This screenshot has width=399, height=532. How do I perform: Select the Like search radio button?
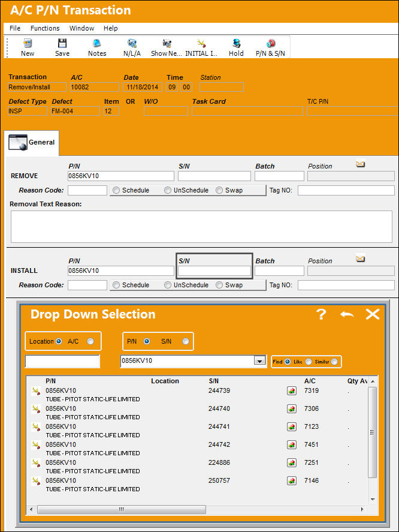point(309,362)
